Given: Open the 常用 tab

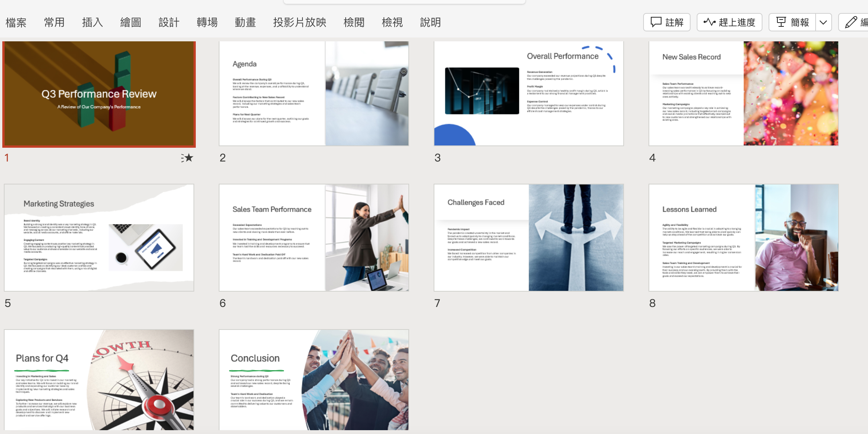Looking at the screenshot, I should (54, 22).
